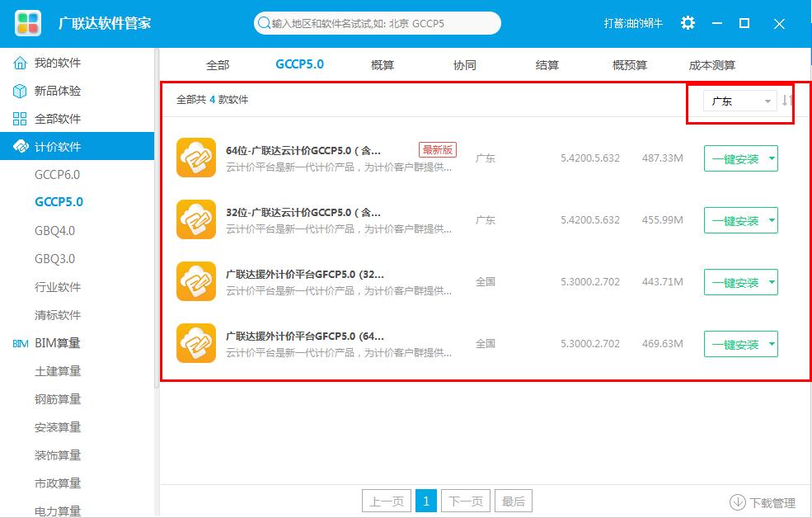Click the GFCP5.0 (64... product icon
Screen dimensions: 812x518
(x=195, y=343)
